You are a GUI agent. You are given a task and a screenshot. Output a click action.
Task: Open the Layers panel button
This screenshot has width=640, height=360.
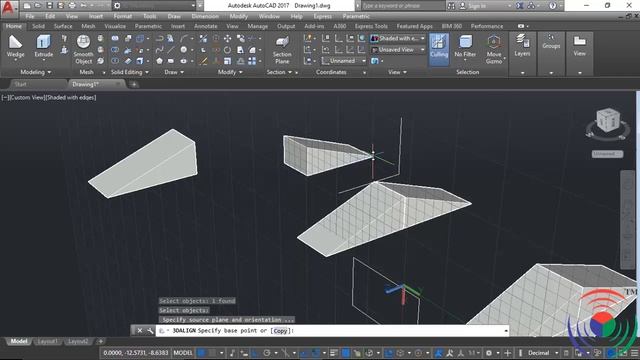[x=522, y=46]
